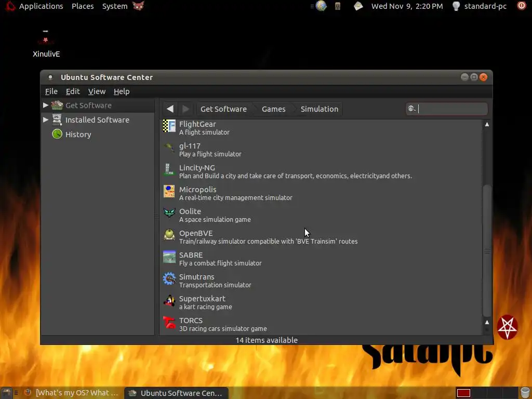
Task: Click the Simutrans gear icon
Action: pyautogui.click(x=169, y=278)
